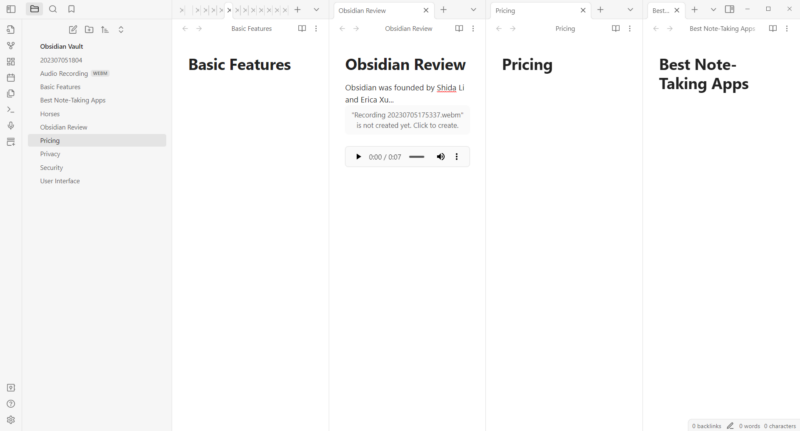This screenshot has height=431, width=800.
Task: Play the 0:07 audio clip
Action: click(x=358, y=157)
